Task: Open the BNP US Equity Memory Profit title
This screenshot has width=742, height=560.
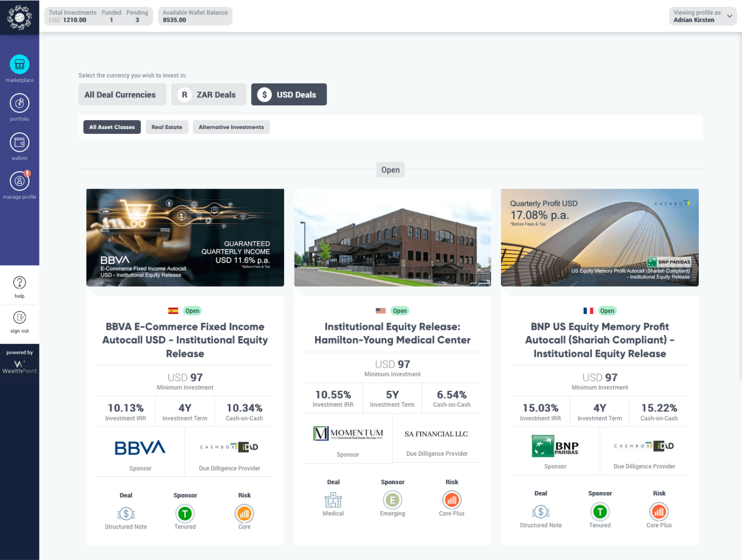Action: pyautogui.click(x=600, y=340)
